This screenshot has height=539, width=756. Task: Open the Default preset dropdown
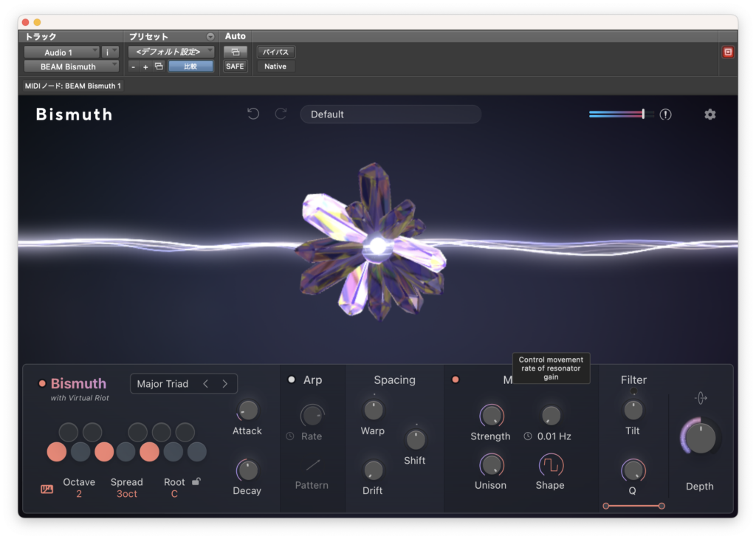point(391,114)
